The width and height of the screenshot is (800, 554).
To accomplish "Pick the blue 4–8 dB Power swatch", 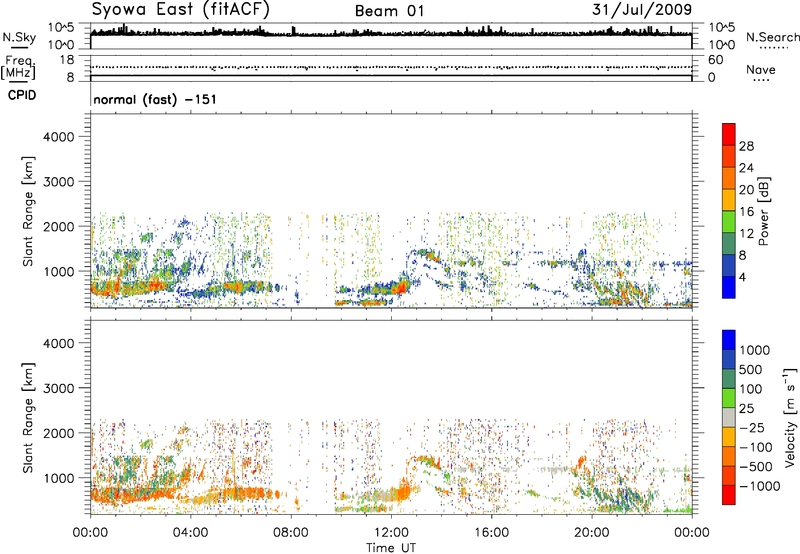I will (x=729, y=266).
